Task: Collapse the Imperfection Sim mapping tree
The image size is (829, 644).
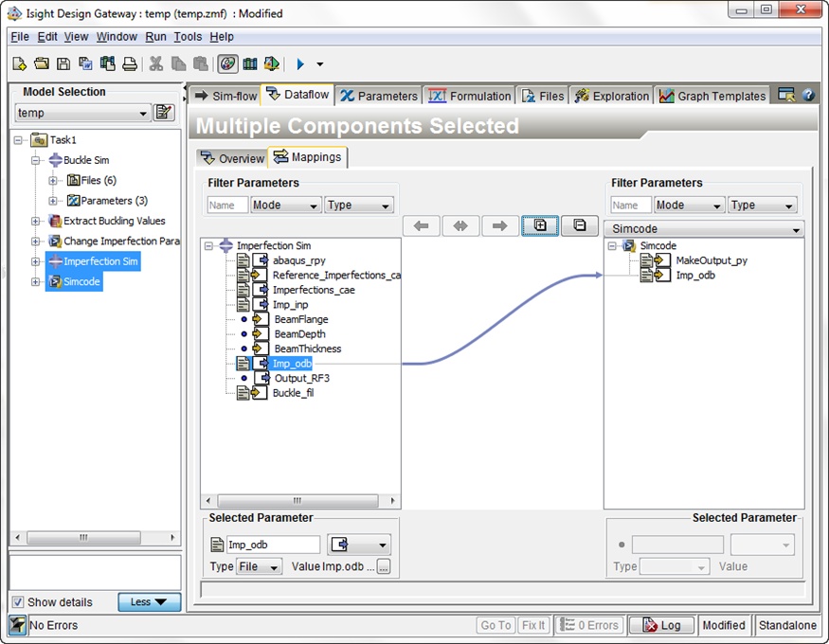Action: tap(208, 245)
